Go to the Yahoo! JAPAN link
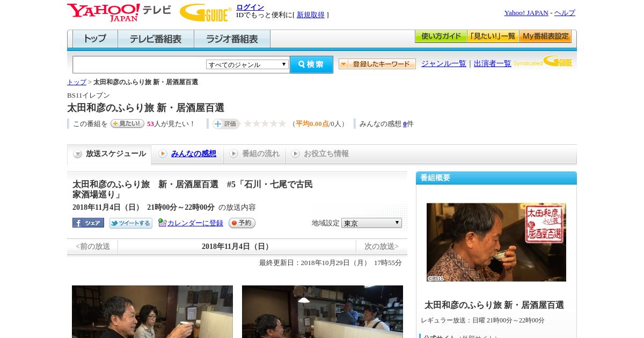 pyautogui.click(x=526, y=13)
